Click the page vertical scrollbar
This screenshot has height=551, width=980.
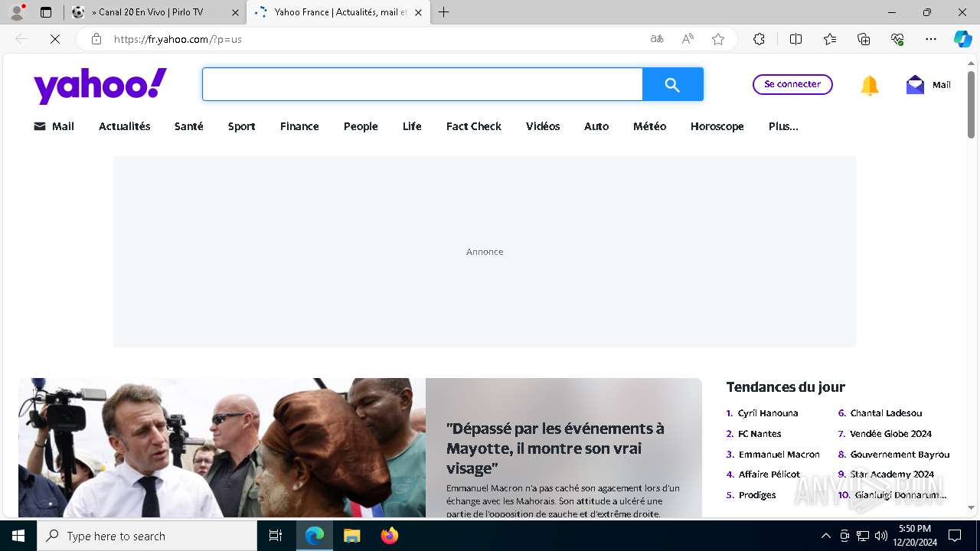[971, 106]
